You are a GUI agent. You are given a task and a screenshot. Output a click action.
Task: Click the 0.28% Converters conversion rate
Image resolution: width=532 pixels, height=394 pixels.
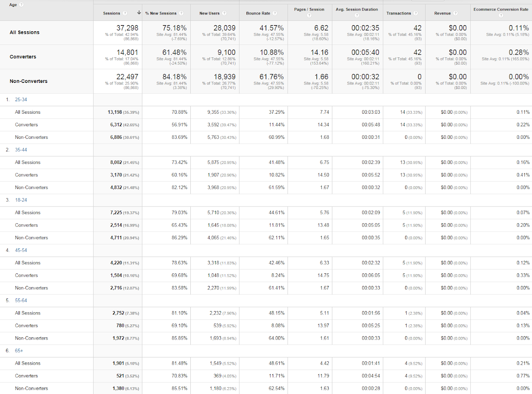coord(519,52)
